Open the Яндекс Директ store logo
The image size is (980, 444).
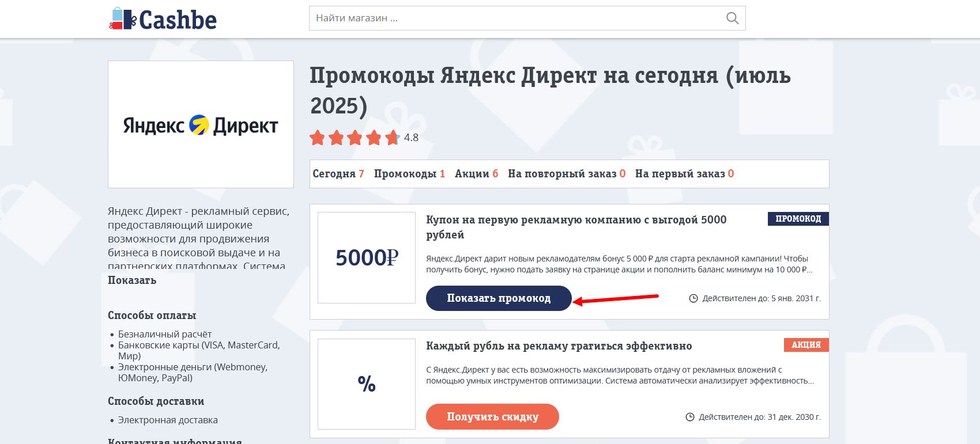tap(201, 124)
